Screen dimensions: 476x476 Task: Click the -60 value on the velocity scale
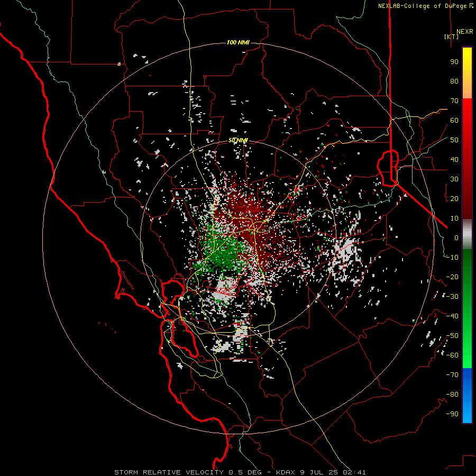[452, 355]
